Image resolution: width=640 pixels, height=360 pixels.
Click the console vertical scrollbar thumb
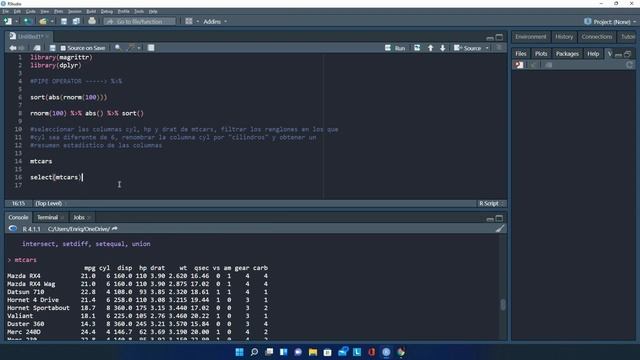(503, 304)
